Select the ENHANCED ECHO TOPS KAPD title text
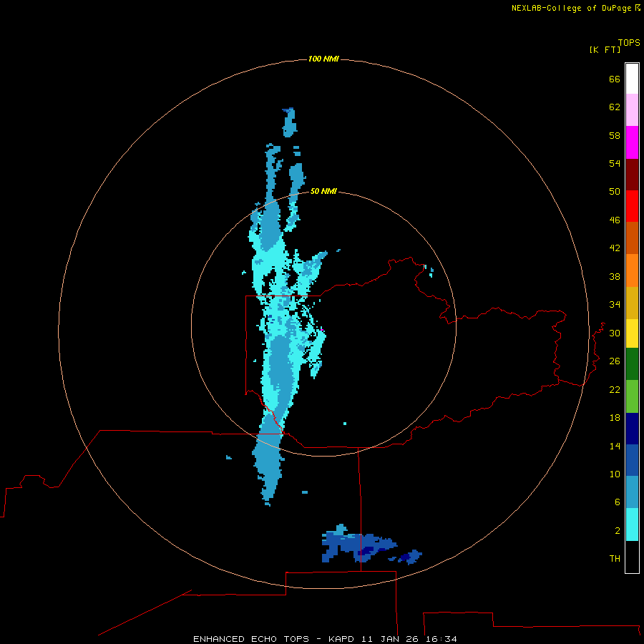The width and height of the screenshot is (644, 644). [x=325, y=639]
